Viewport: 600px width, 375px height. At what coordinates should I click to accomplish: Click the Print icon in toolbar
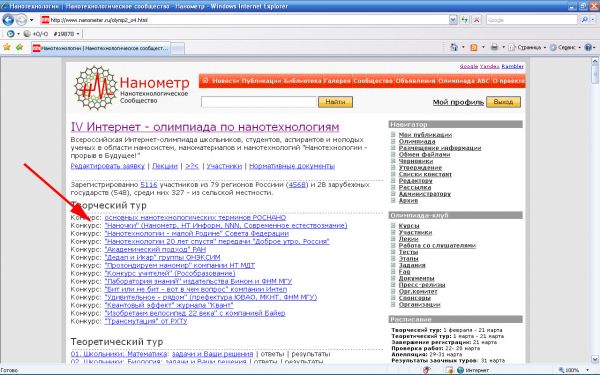[494, 47]
